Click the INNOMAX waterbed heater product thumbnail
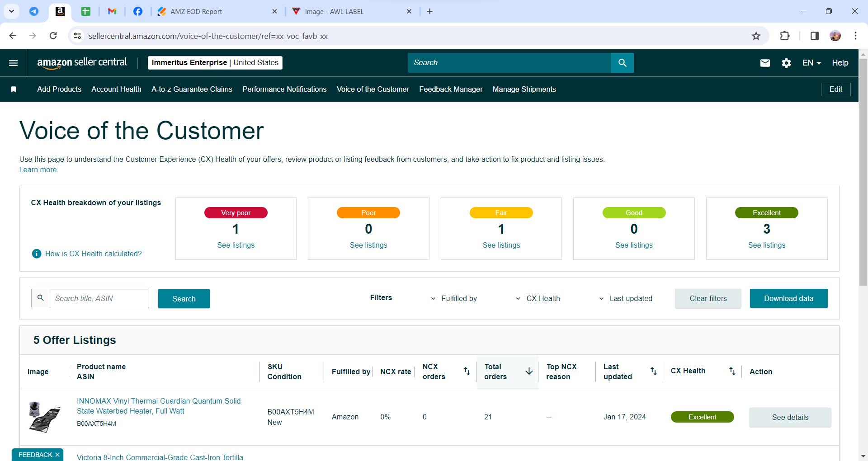 tap(44, 417)
